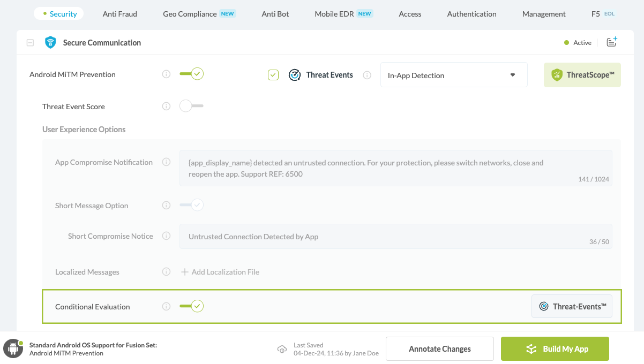Open the ThreatScope button
644x364 pixels.
pyautogui.click(x=582, y=75)
